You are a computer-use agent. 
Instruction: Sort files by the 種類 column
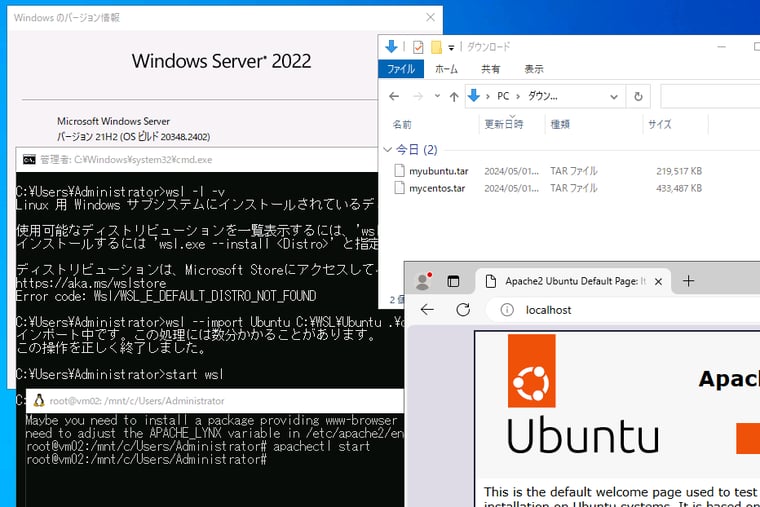(560, 125)
